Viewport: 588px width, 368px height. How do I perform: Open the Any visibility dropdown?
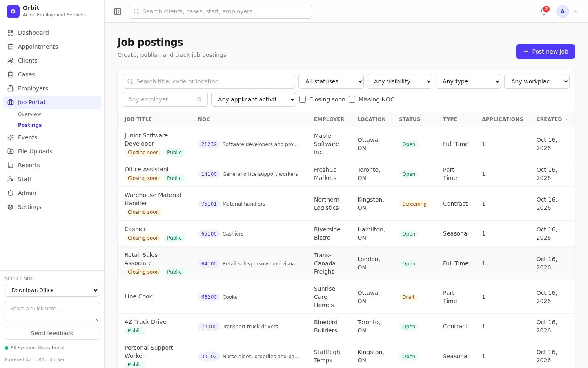400,81
